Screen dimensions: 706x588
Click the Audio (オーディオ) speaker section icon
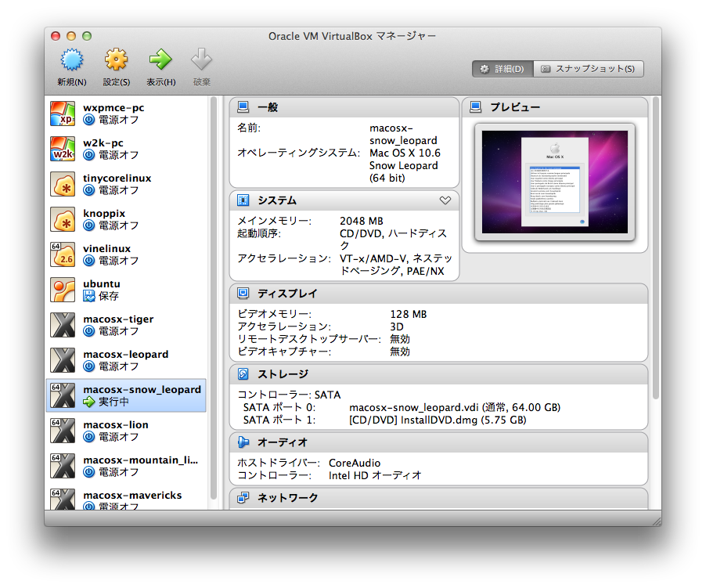coord(243,442)
